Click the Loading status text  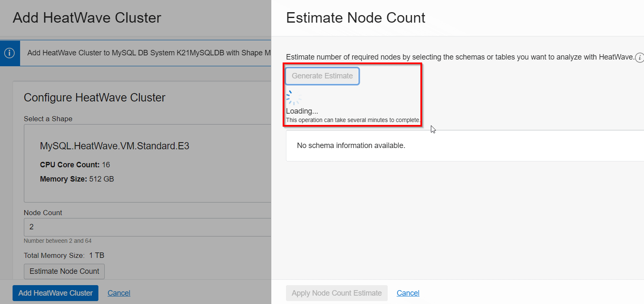302,111
